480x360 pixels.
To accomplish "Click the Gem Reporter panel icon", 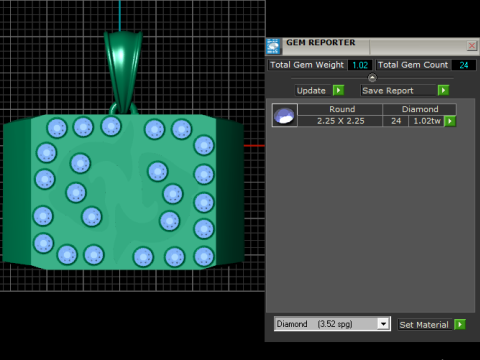I will pos(273,46).
